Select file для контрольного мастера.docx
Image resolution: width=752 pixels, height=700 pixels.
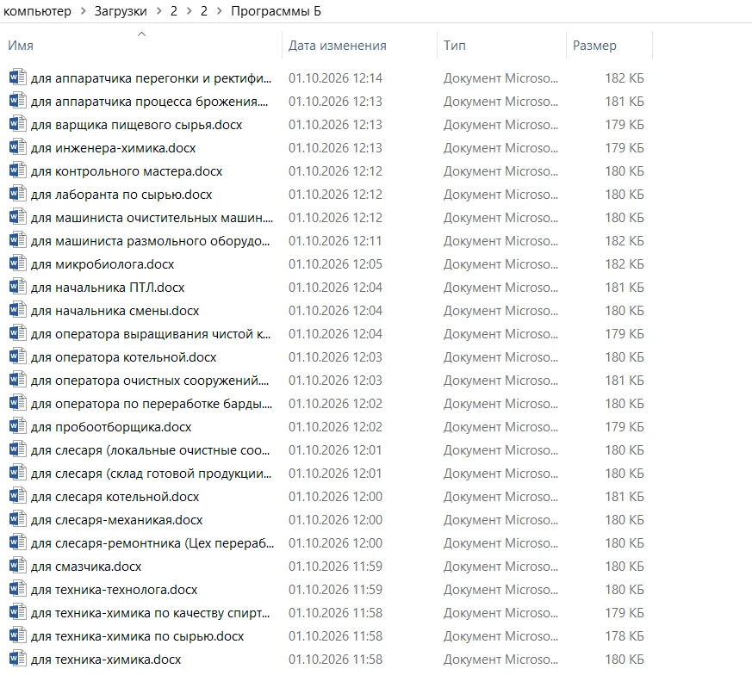click(x=327, y=171)
